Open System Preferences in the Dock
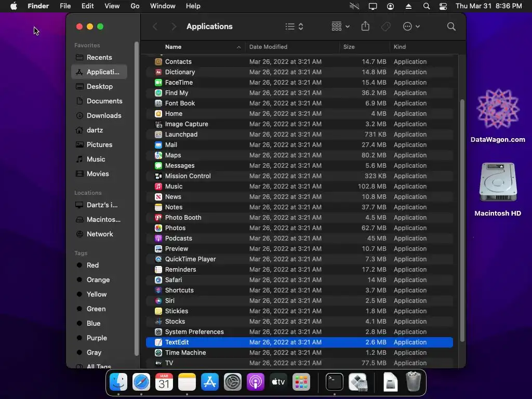The height and width of the screenshot is (399, 532). 233,382
